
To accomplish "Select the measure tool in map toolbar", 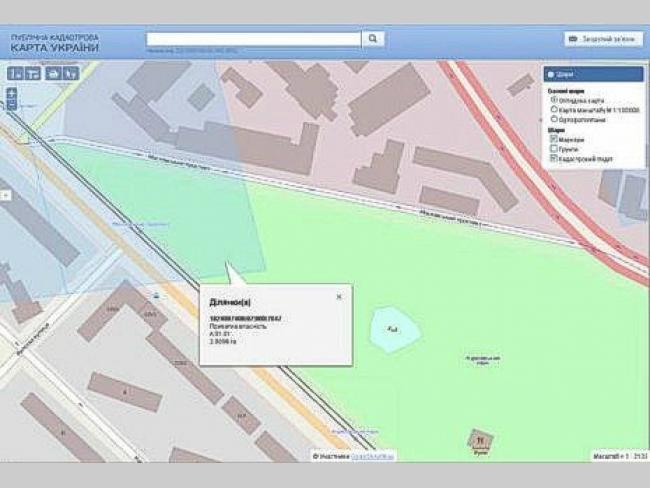I will [x=33, y=73].
